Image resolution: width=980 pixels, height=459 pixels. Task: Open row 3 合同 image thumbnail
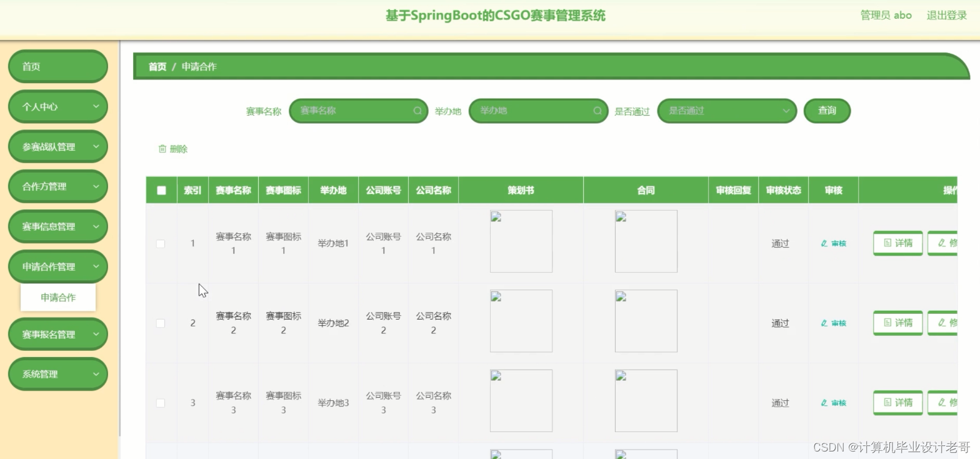pyautogui.click(x=646, y=401)
